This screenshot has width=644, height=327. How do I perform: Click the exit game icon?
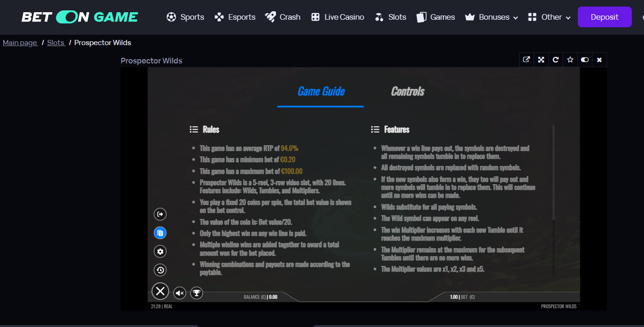click(x=160, y=214)
